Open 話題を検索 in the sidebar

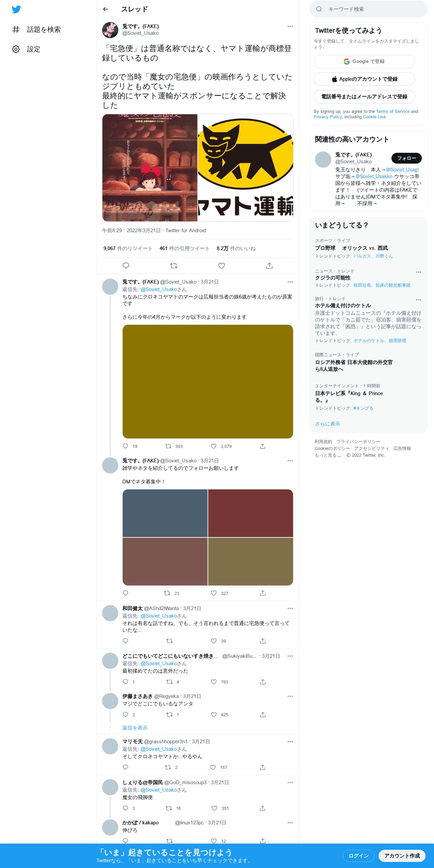(x=37, y=29)
